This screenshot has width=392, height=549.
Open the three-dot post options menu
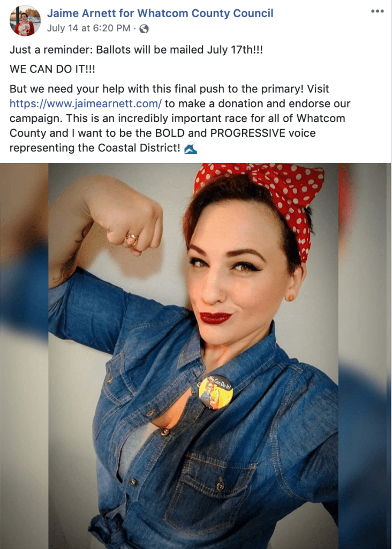click(378, 11)
